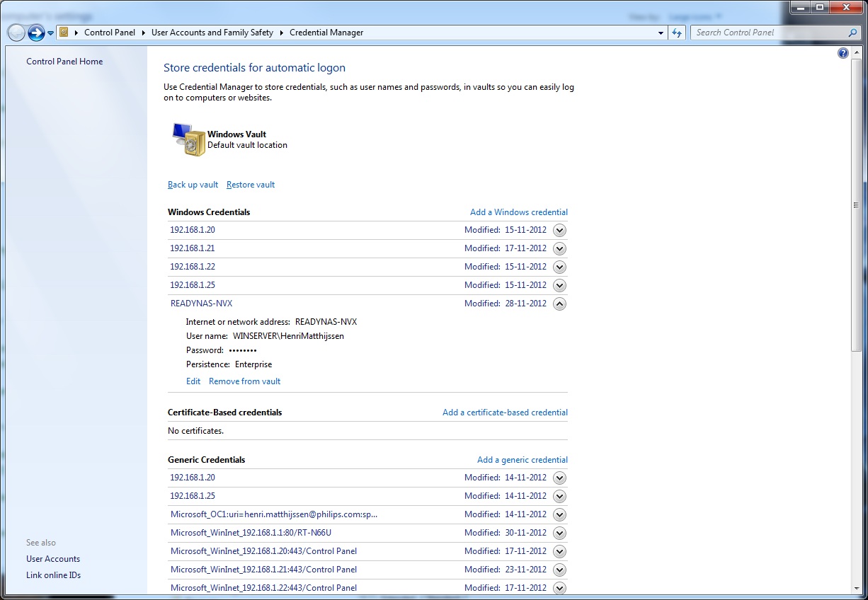Click Credential Manager breadcrumb segment
Viewport: 868px width, 600px height.
tap(326, 33)
